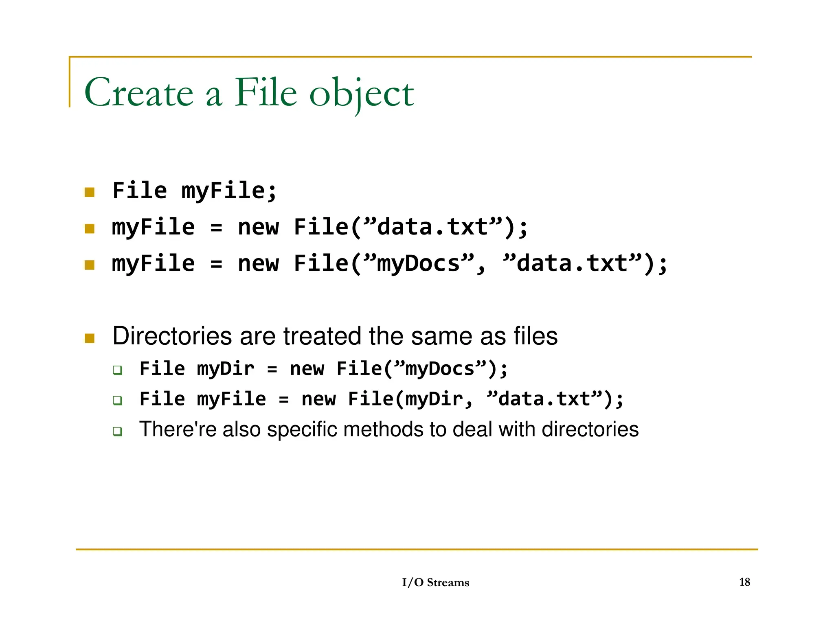This screenshot has height=644, width=834.
Task: Click the footer text 'I/O Streams'
Action: point(435,583)
